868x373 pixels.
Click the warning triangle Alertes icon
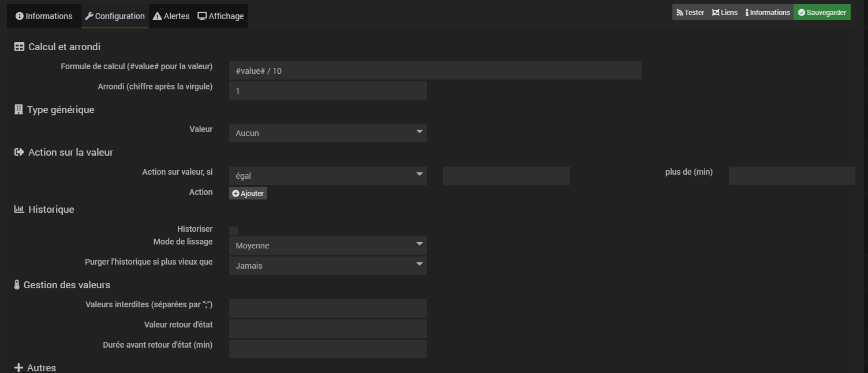pos(157,16)
